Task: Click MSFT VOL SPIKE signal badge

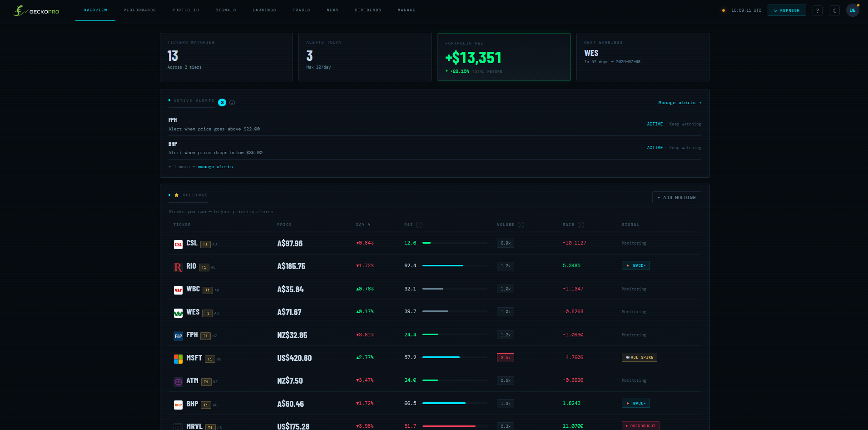Action: point(640,357)
